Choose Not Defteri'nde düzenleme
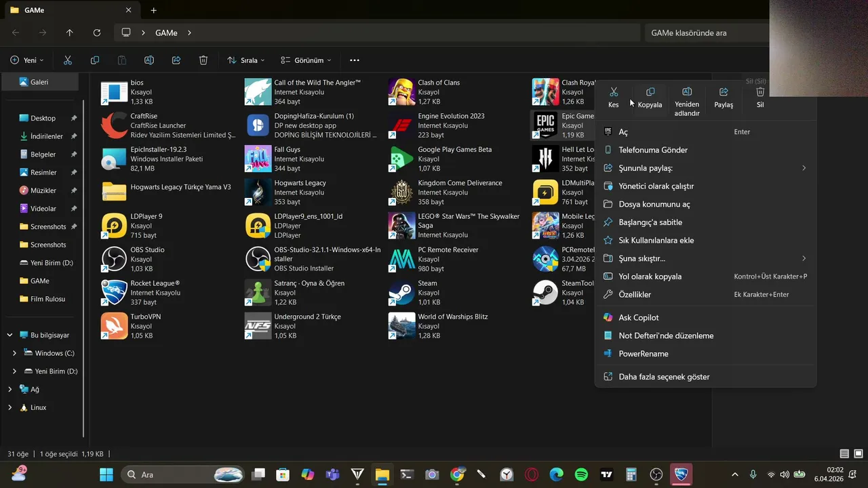868x488 pixels. (705, 335)
